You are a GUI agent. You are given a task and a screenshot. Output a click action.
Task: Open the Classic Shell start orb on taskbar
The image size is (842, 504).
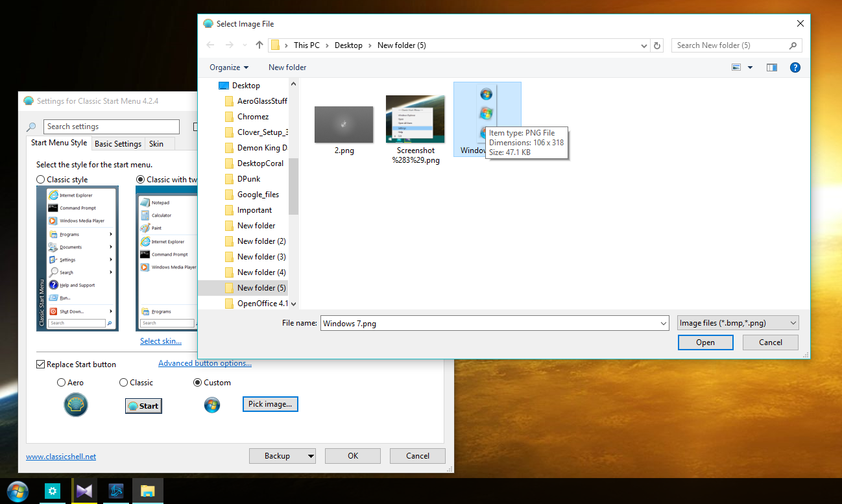click(x=17, y=491)
